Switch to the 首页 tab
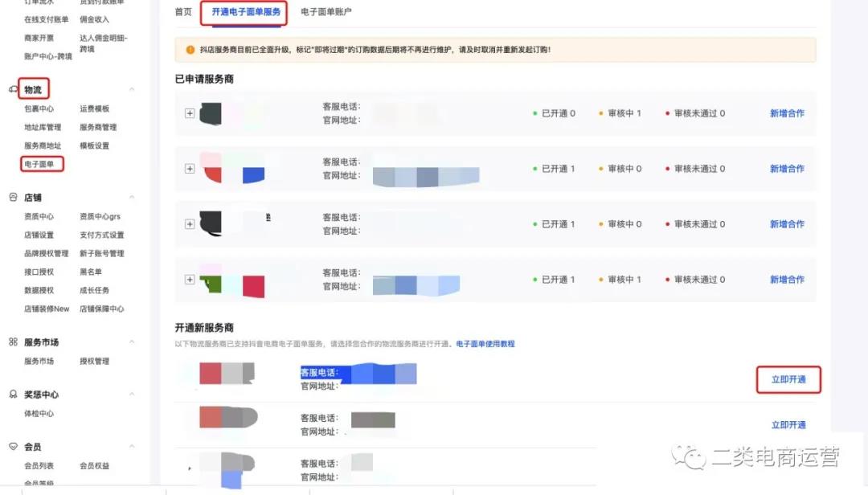868x495 pixels. (x=183, y=12)
